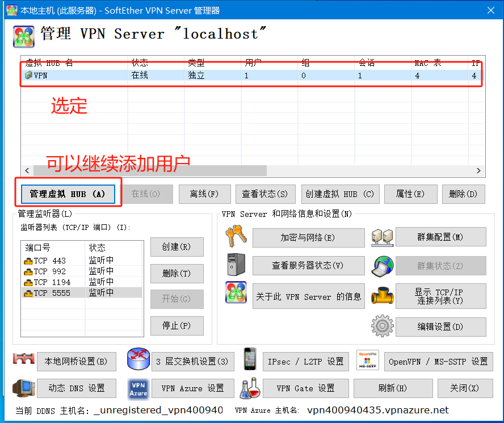Open VPN Gate 设置 button
The width and height of the screenshot is (504, 423).
point(306,388)
